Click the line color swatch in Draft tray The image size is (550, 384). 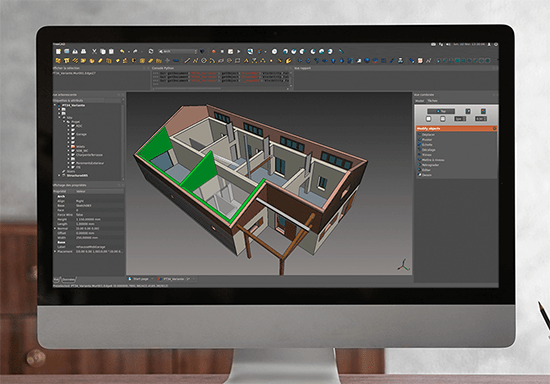[x=429, y=119]
